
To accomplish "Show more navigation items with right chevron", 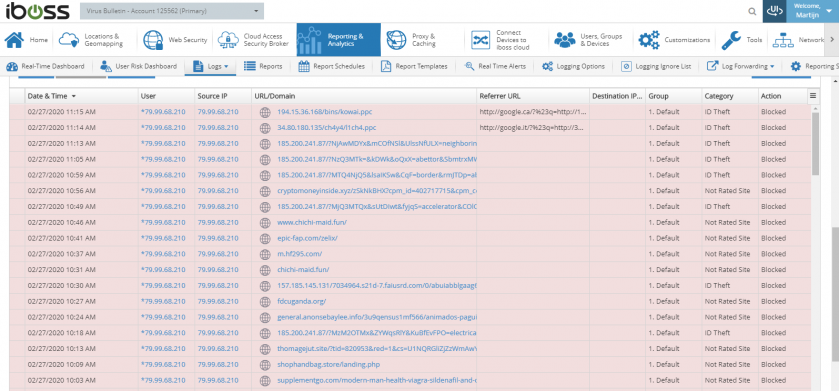I will click(832, 40).
